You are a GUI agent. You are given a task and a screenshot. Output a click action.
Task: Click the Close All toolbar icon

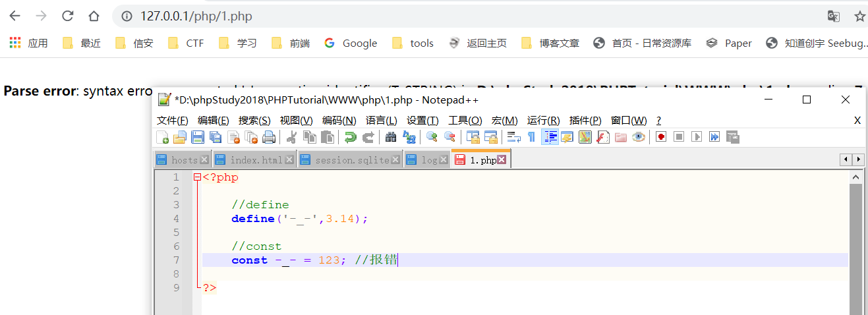[x=251, y=136]
